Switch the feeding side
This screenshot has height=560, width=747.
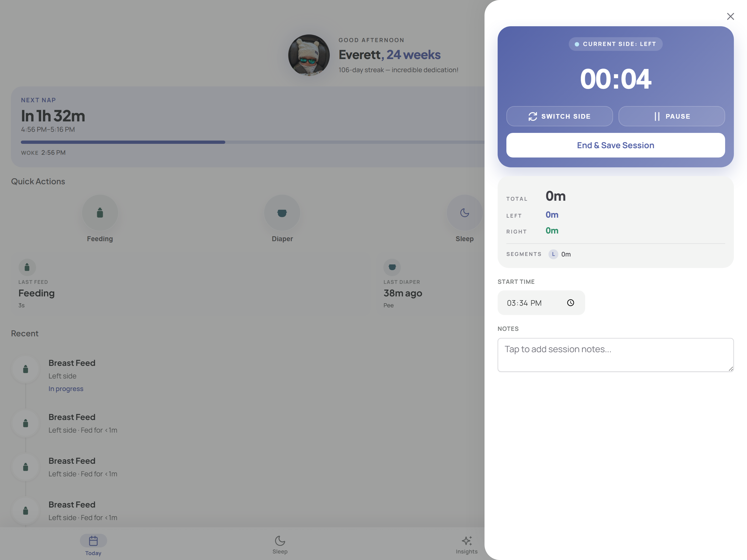[x=559, y=116]
